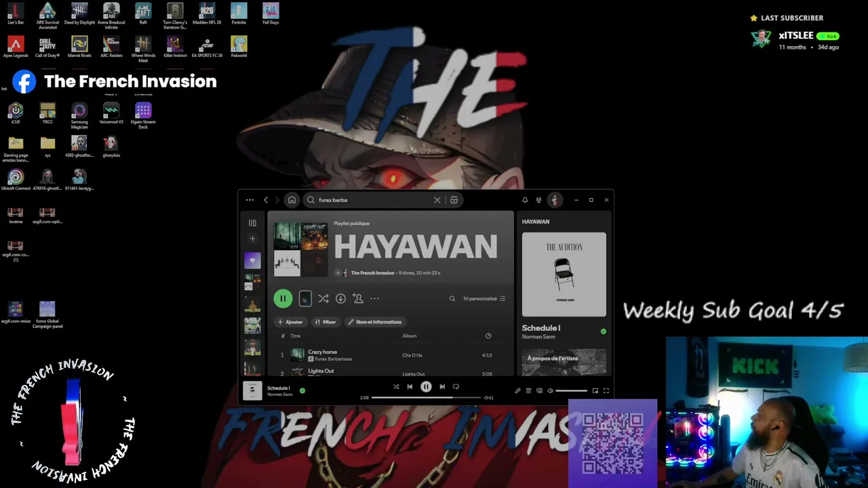The height and width of the screenshot is (488, 868).
Task: Create a new playlist with the sidebar plus
Action: point(252,239)
